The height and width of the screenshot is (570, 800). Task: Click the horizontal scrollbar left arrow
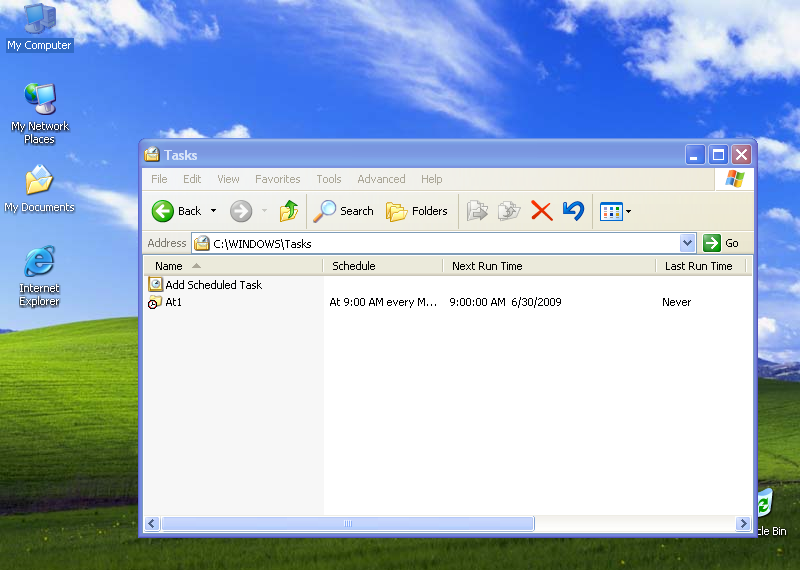coord(152,524)
